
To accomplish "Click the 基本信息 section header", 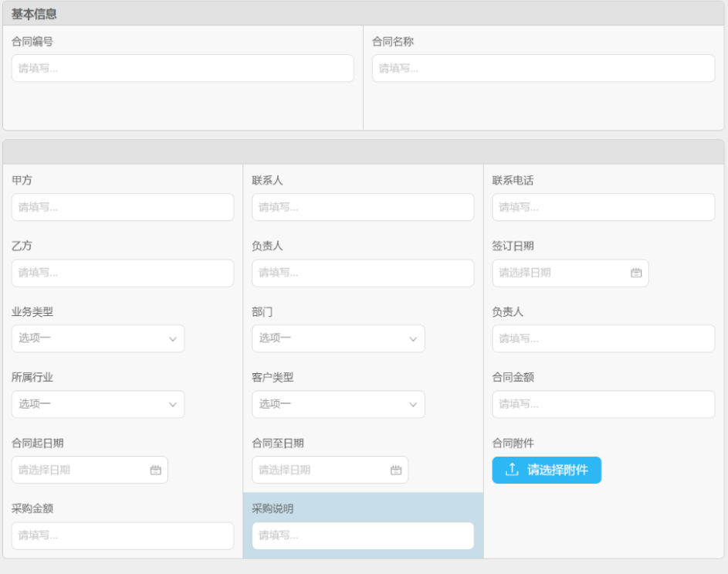I will click(x=34, y=14).
